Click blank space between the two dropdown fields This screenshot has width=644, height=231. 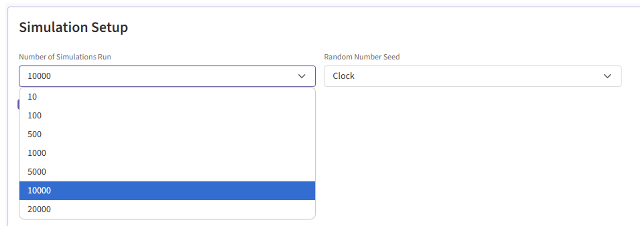[x=320, y=76]
